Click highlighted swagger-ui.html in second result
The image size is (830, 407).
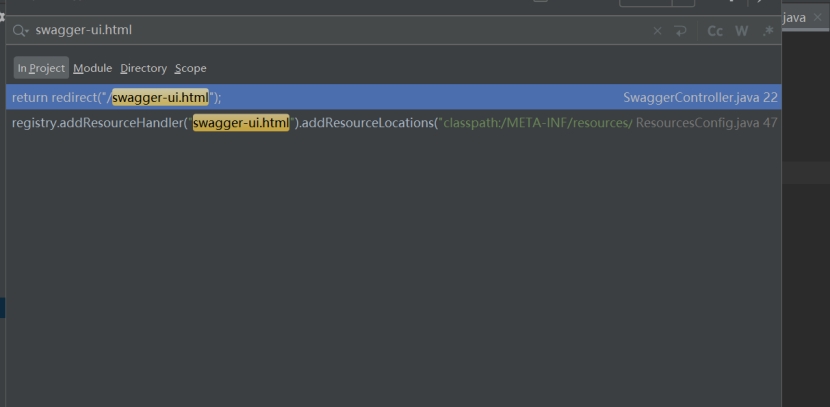coord(240,123)
